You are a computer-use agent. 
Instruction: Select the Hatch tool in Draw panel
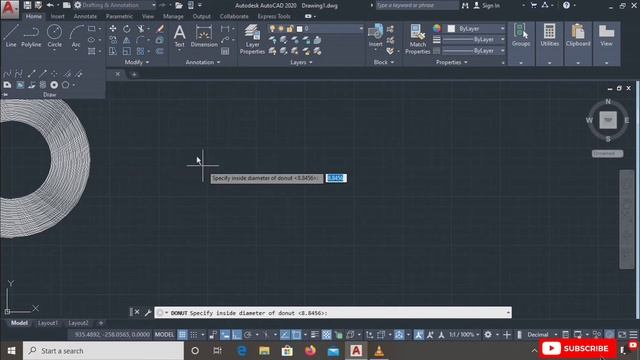[x=91, y=51]
